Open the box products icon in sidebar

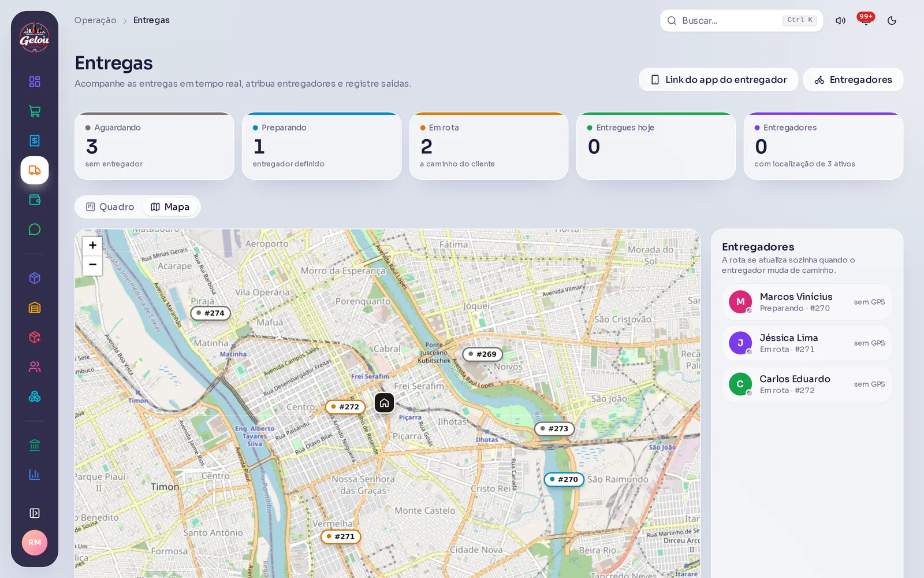35,278
